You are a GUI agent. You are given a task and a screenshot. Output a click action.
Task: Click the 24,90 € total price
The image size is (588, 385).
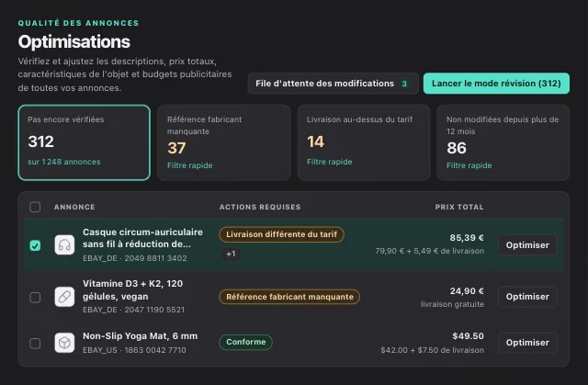pos(467,291)
